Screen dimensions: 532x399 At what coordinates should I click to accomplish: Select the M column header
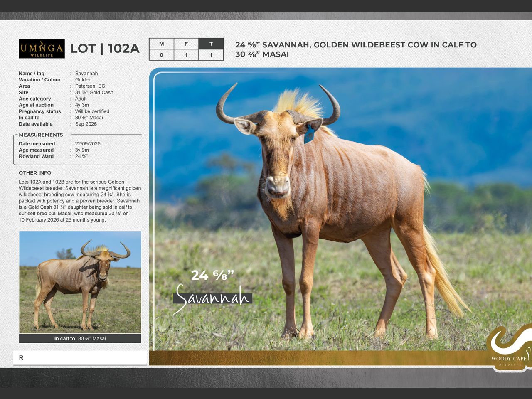161,44
